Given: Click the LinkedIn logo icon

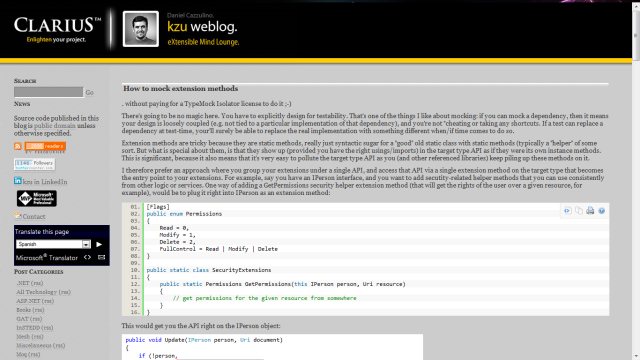Looking at the screenshot, I should 18,180.
